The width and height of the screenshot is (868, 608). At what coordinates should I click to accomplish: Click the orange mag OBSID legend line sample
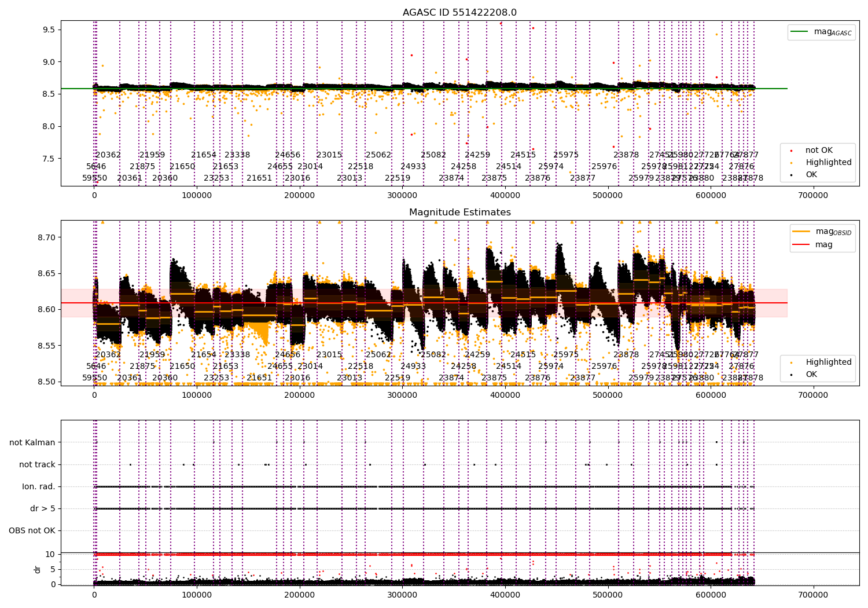(x=801, y=232)
